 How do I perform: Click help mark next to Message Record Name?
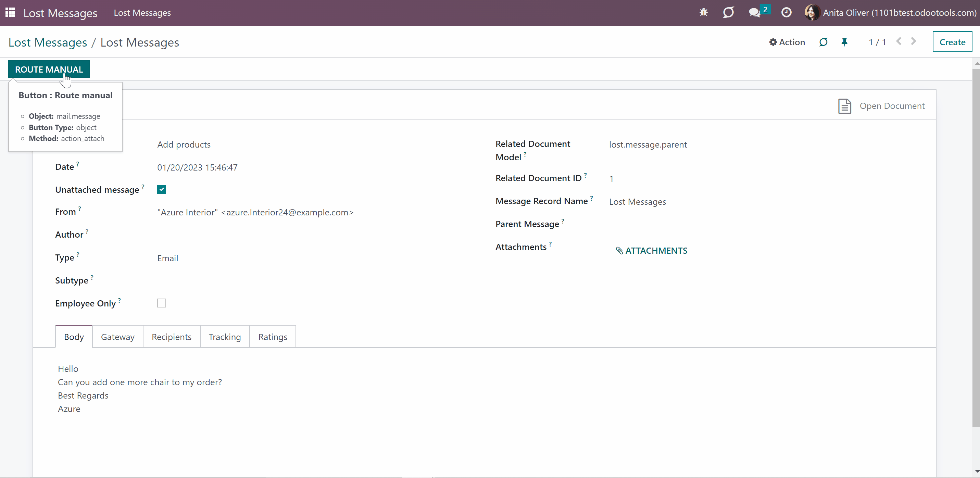[592, 198]
